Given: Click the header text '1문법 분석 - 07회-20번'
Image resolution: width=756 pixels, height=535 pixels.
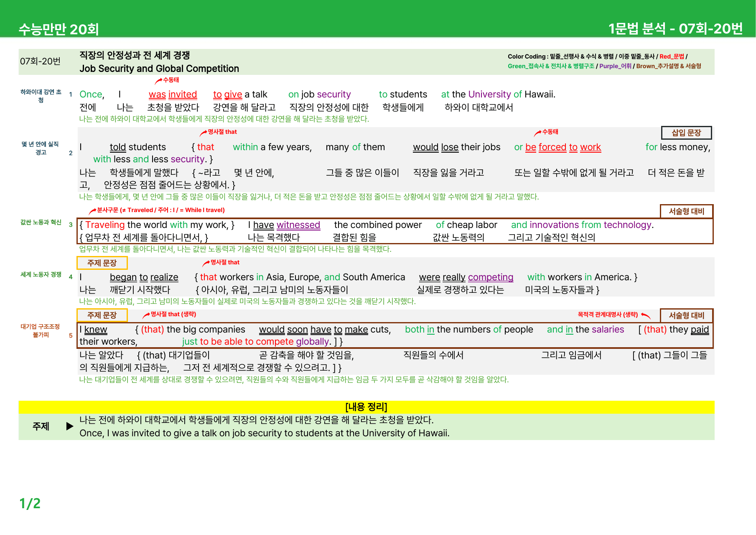Looking at the screenshot, I should pos(675,29).
